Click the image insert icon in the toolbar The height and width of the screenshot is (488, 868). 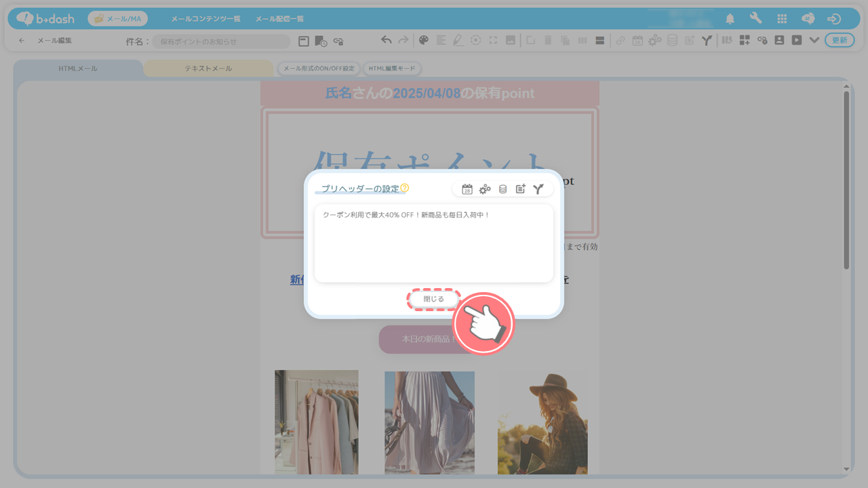click(x=511, y=41)
